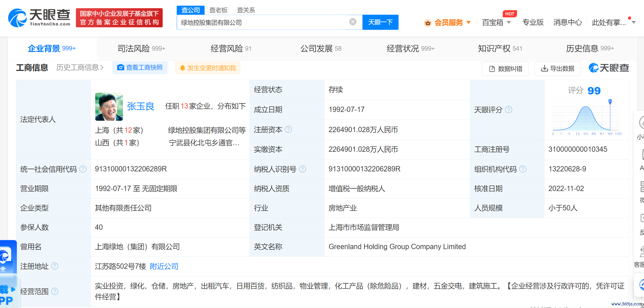The width and height of the screenshot is (644, 308).
Task: Click help icon next to 注册资本
Action: point(288,129)
